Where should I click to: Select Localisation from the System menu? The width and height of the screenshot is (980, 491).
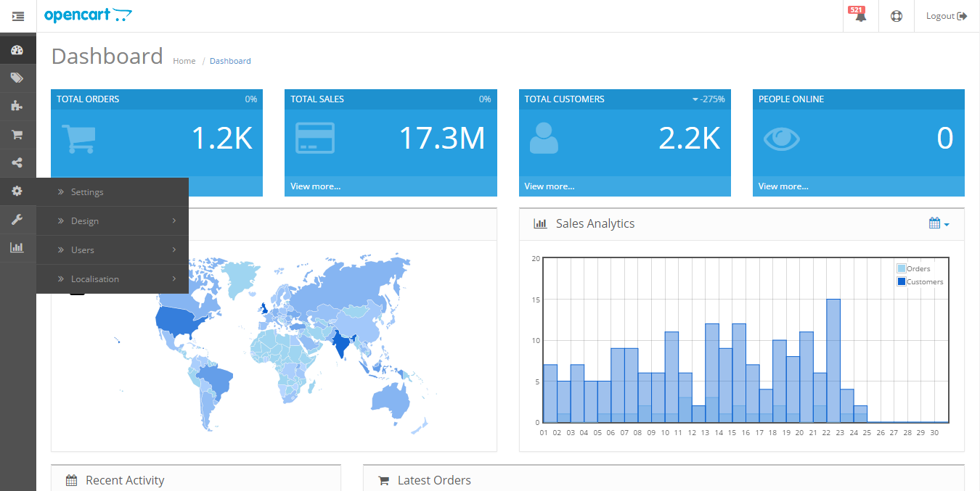[x=95, y=278]
